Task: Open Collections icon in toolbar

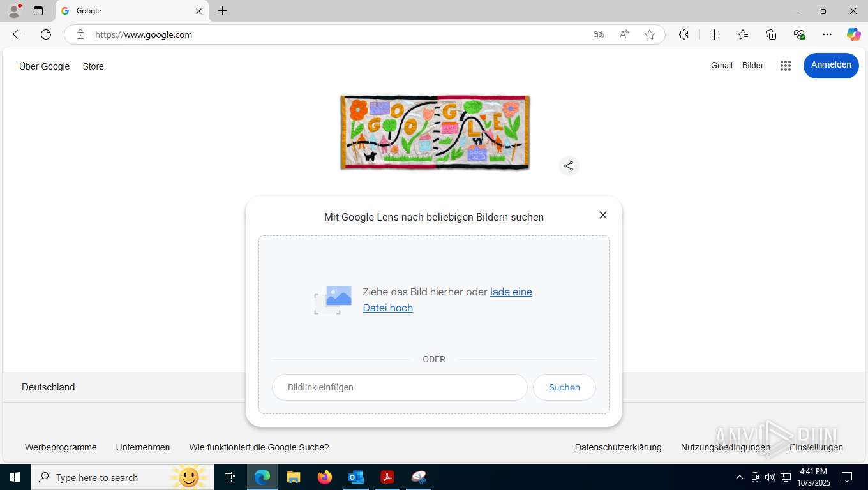Action: 771,34
